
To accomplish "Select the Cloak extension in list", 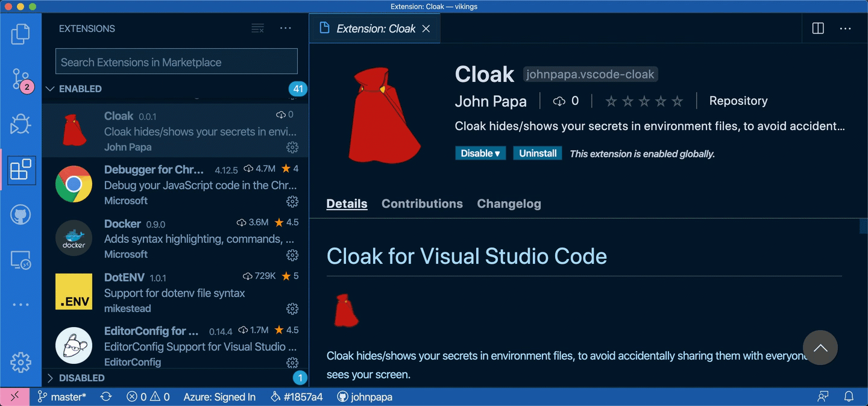I will [175, 130].
